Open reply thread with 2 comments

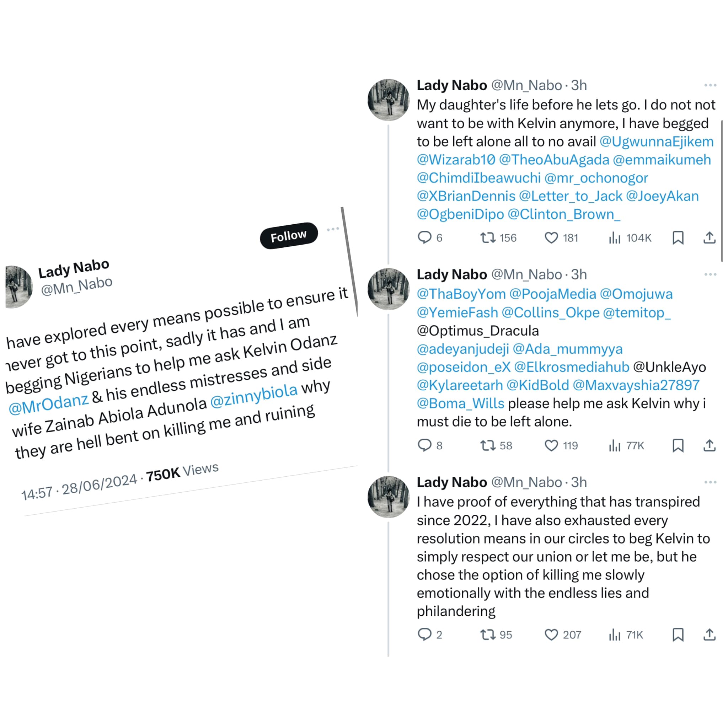click(425, 635)
